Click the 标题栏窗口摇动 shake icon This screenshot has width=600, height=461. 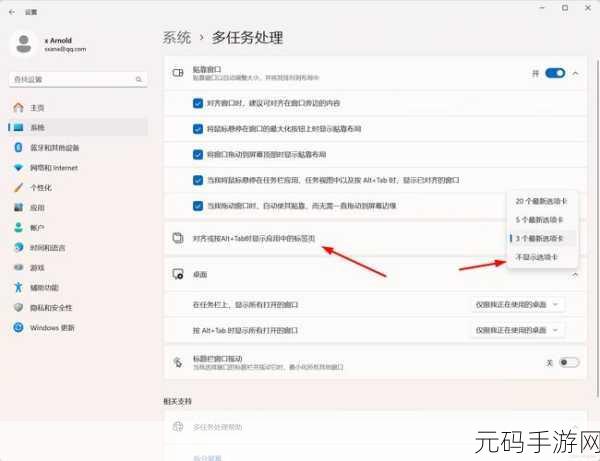click(178, 362)
